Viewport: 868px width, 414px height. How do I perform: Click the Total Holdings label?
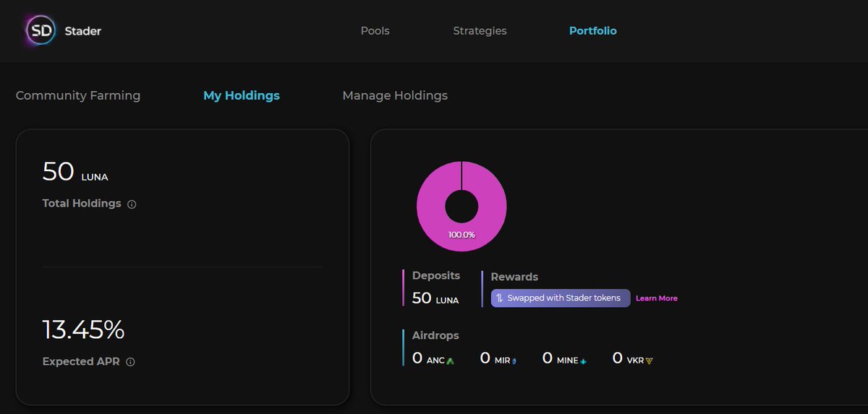pos(82,204)
